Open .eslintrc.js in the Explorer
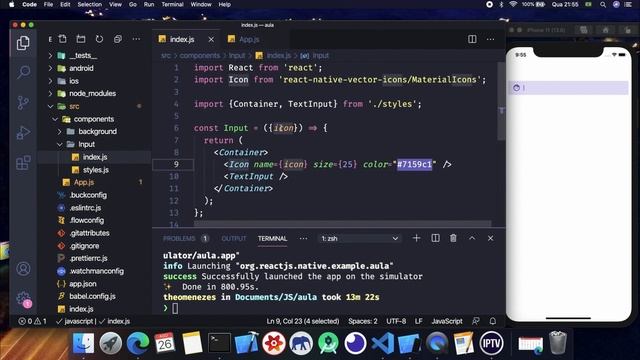640x360 pixels. click(x=85, y=208)
